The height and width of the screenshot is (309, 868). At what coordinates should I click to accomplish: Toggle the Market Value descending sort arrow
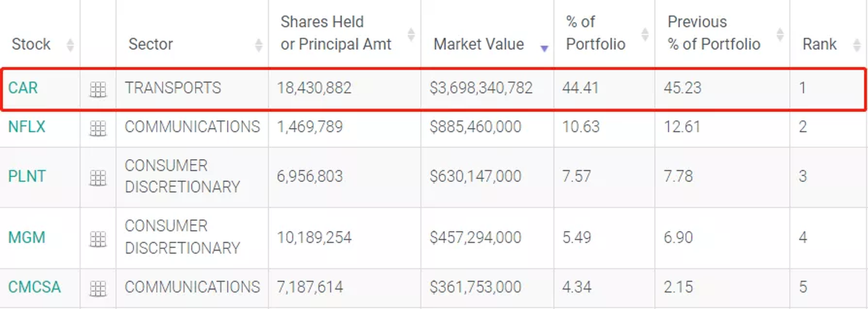point(544,48)
